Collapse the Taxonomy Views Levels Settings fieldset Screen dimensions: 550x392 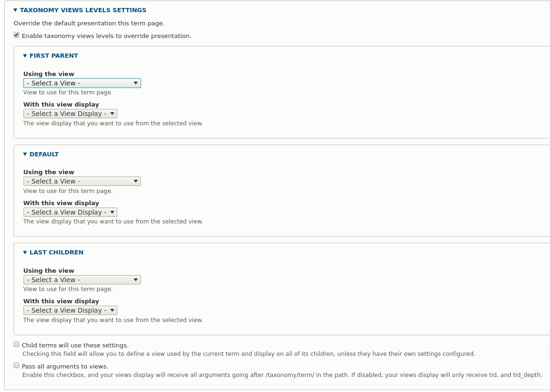pyautogui.click(x=15, y=10)
